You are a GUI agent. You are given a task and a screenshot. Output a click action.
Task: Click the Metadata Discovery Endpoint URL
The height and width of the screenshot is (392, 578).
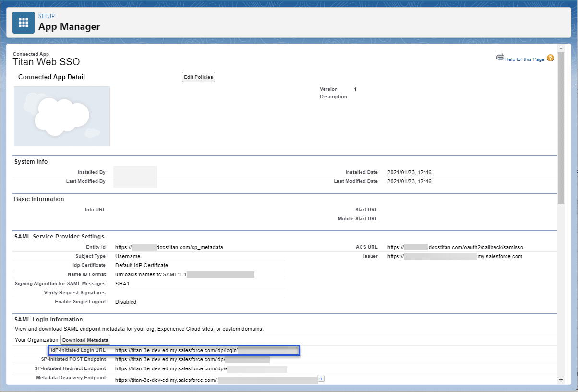coord(167,380)
